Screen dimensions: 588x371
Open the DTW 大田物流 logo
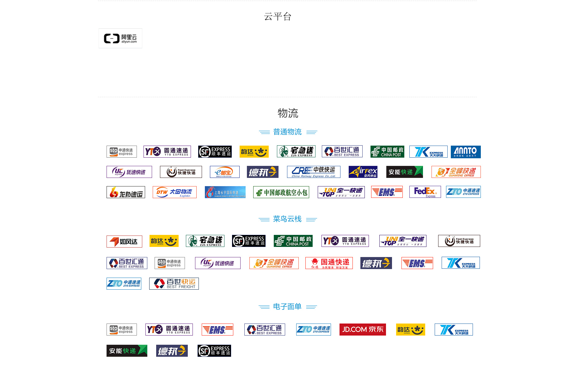174,192
